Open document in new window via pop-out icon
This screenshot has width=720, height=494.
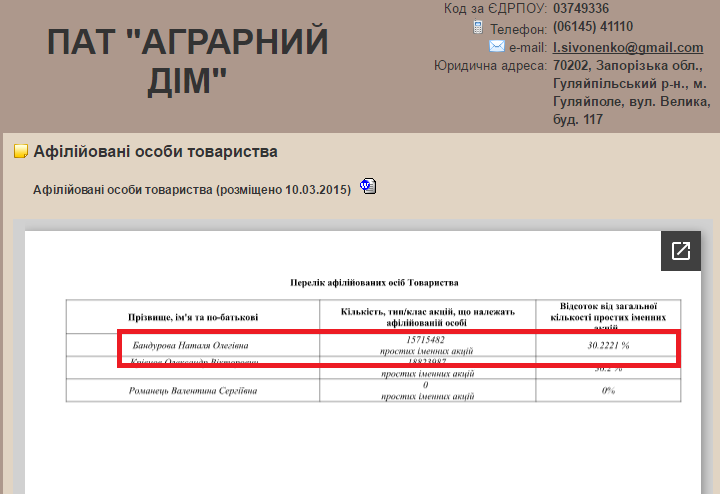(680, 251)
